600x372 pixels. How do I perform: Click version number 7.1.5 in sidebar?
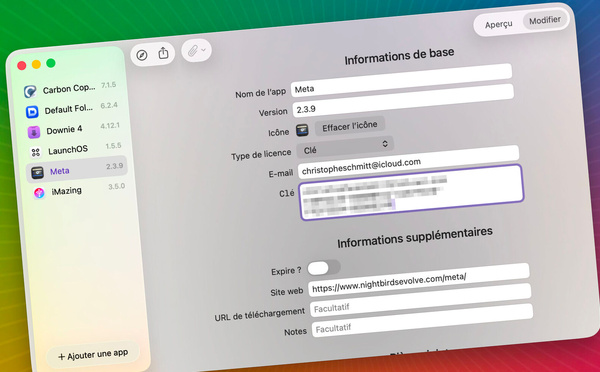[108, 85]
